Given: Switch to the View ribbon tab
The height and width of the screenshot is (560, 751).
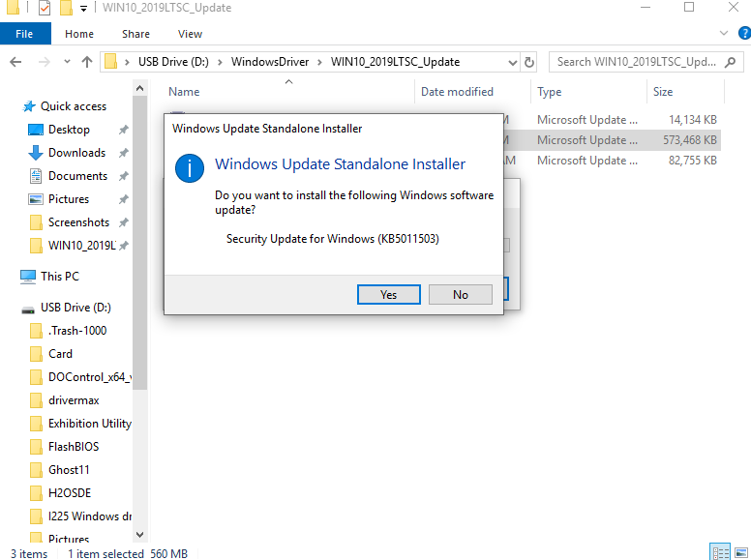Looking at the screenshot, I should (190, 34).
